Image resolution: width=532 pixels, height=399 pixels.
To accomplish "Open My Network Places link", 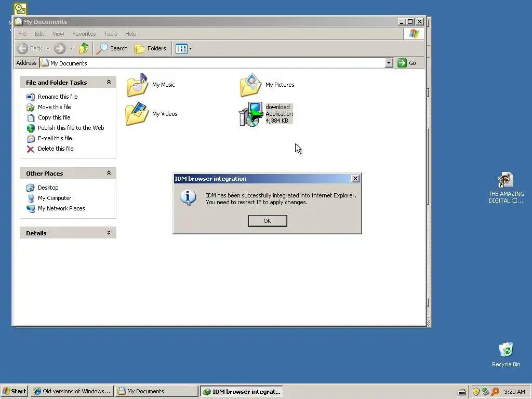I will 61,209.
